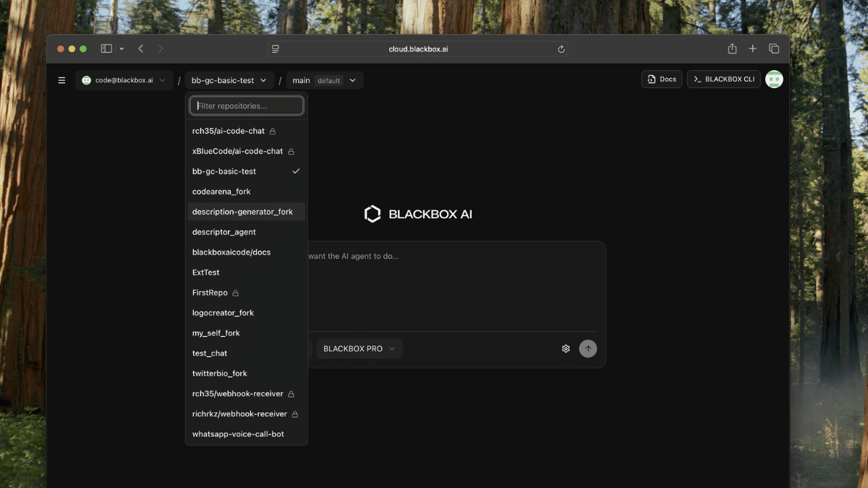Image resolution: width=868 pixels, height=488 pixels.
Task: Click the BLACKBOX CLI button
Action: (x=723, y=80)
